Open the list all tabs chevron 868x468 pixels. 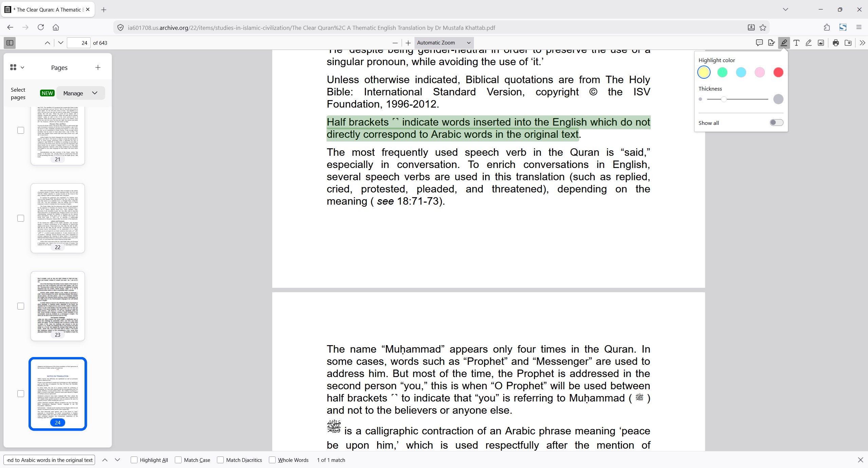click(785, 10)
